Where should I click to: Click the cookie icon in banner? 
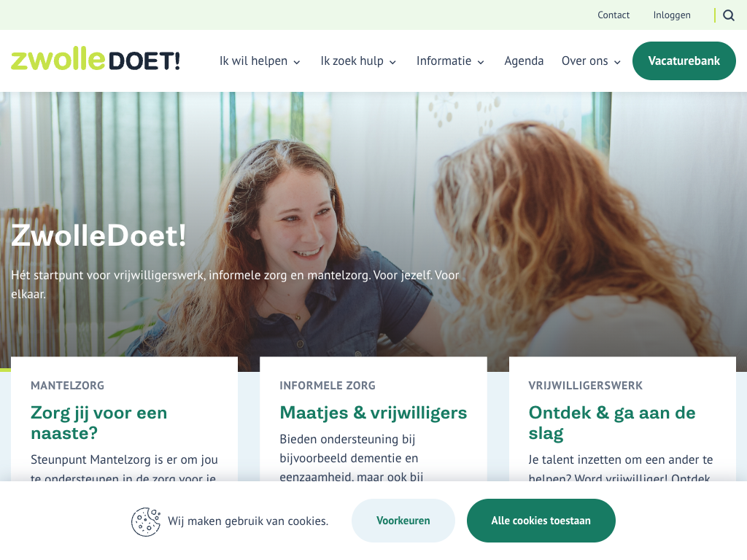tap(146, 521)
